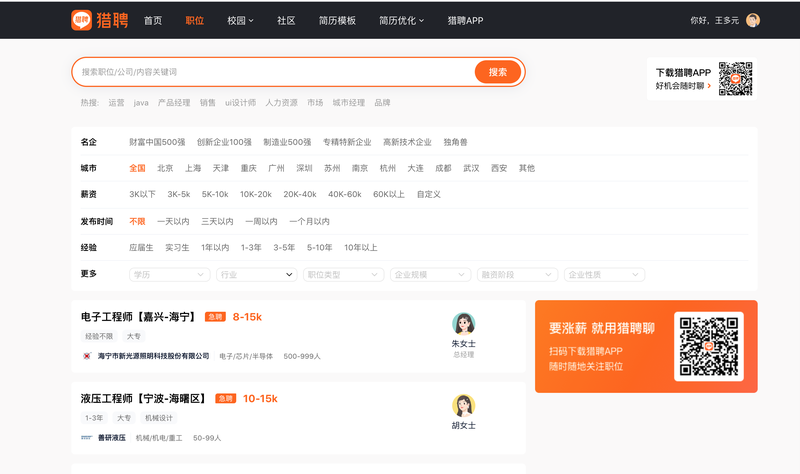The height and width of the screenshot is (474, 800).
Task: Filter by 独角兽 companies
Action: 456,142
